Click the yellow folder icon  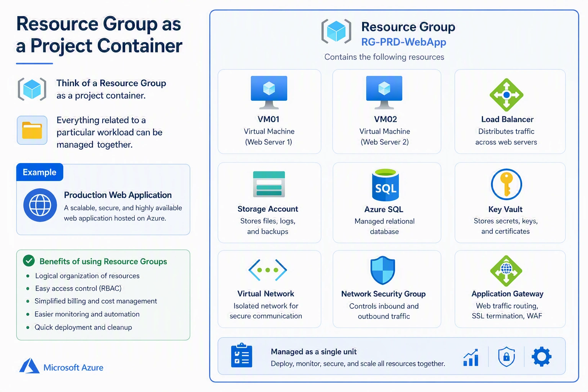32,130
